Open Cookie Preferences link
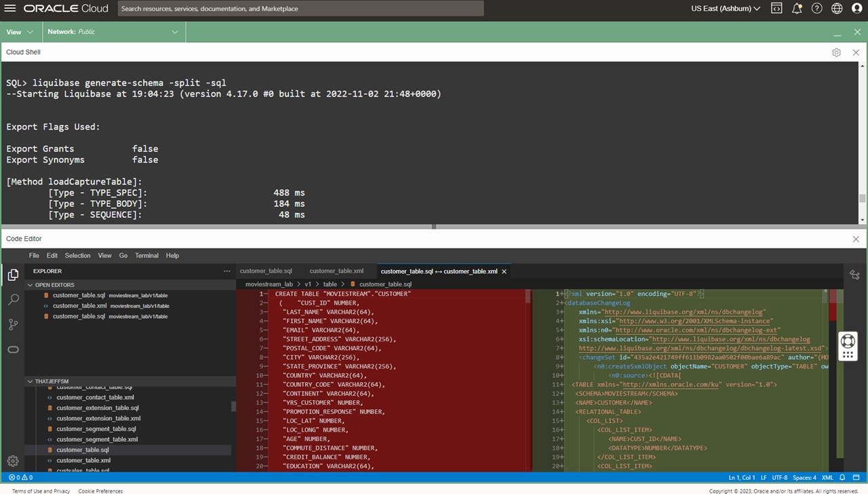Image resolution: width=868 pixels, height=494 pixels. pos(100,491)
